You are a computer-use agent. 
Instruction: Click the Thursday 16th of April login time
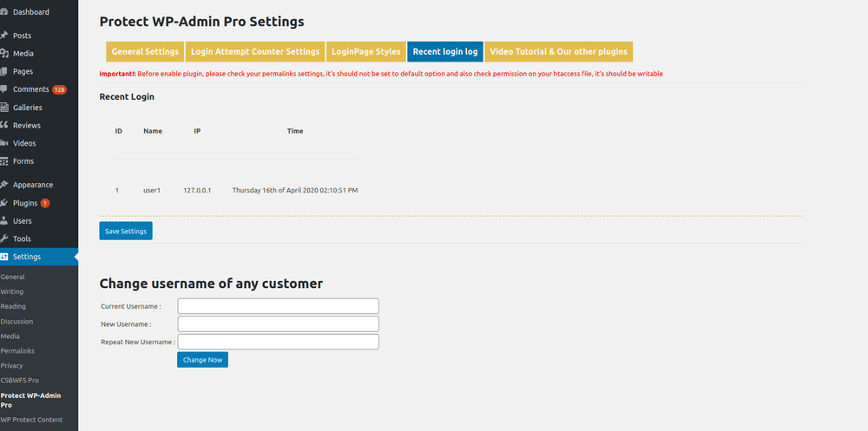coord(295,190)
